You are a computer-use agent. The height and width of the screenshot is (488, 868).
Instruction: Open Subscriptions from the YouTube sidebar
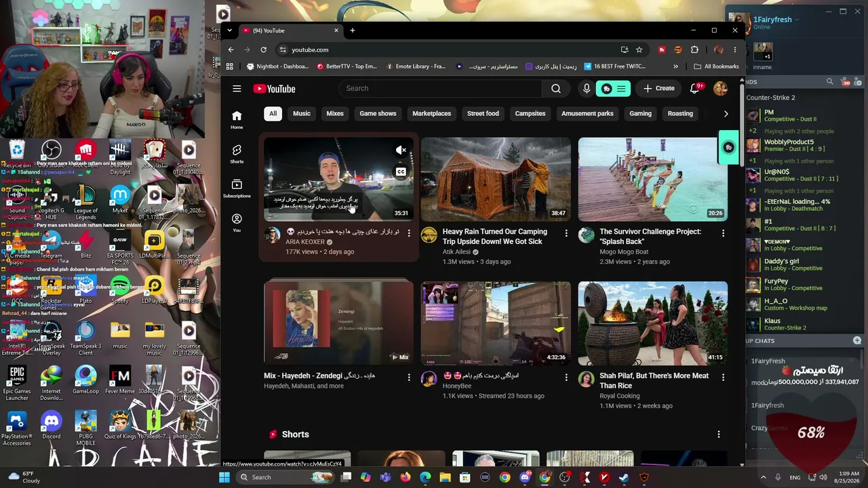tap(237, 188)
